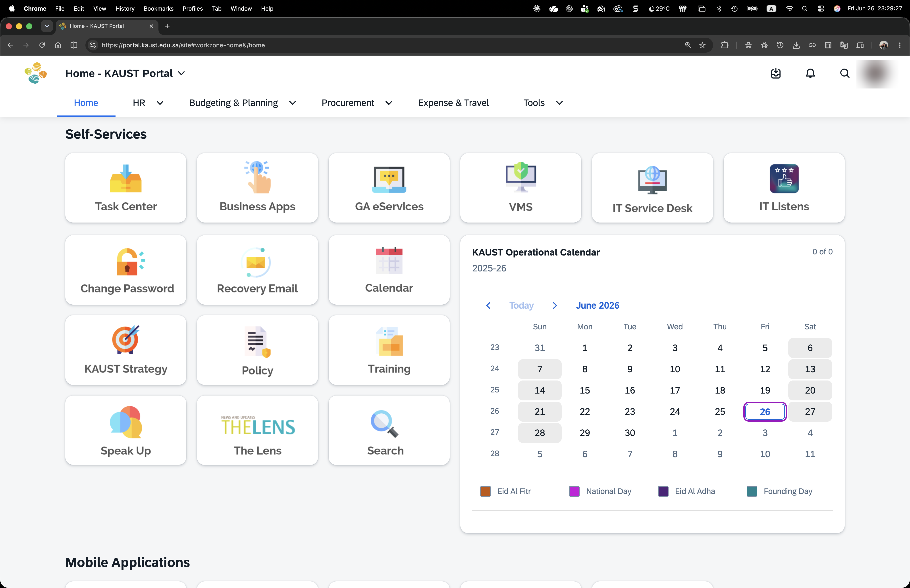Select June 26 in the calendar
910x588 pixels.
765,412
